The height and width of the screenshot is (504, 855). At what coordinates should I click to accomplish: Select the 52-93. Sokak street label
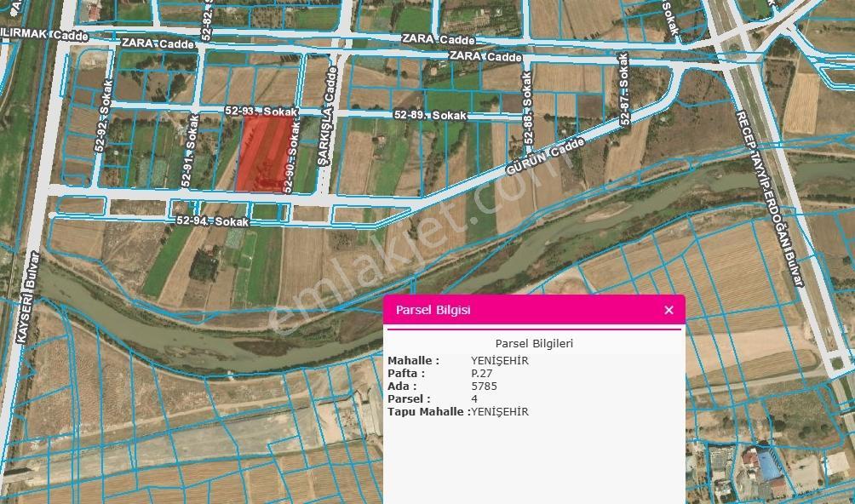tap(261, 112)
